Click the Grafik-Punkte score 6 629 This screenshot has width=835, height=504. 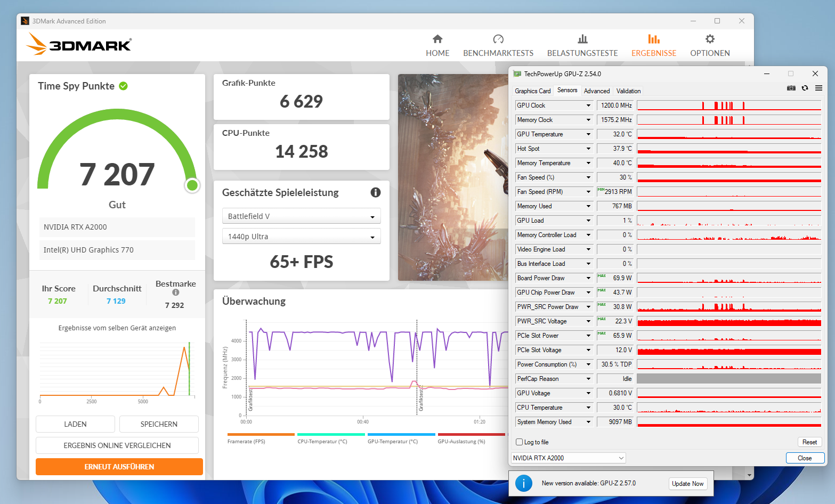click(x=302, y=101)
